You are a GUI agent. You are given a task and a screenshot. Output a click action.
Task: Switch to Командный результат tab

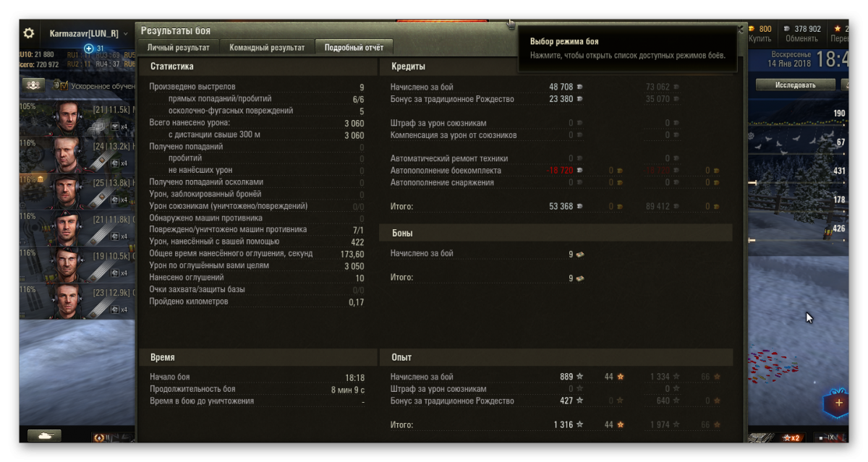267,48
